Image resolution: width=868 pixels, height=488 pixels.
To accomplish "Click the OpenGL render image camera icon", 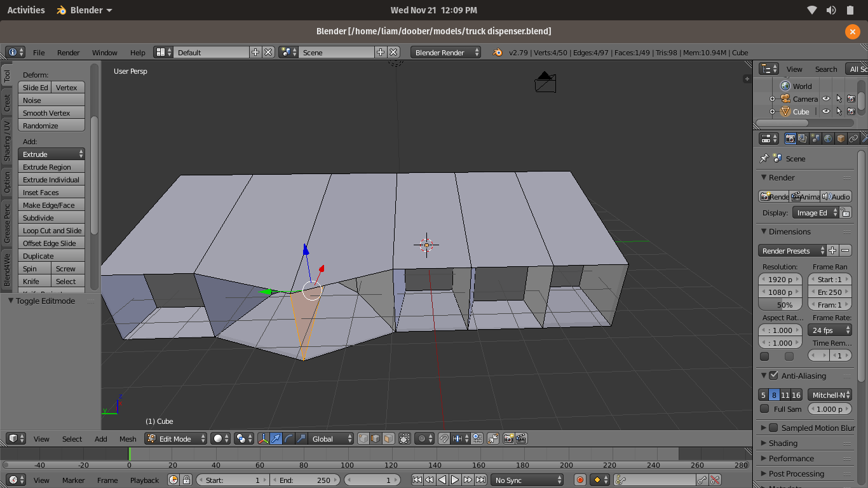I will [508, 438].
